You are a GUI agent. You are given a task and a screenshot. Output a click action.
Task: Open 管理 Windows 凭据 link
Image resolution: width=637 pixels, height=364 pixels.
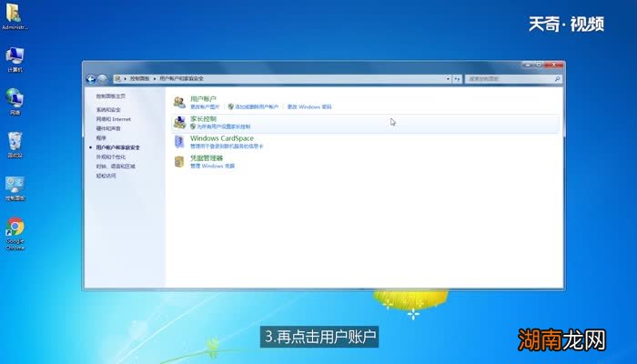(212, 167)
